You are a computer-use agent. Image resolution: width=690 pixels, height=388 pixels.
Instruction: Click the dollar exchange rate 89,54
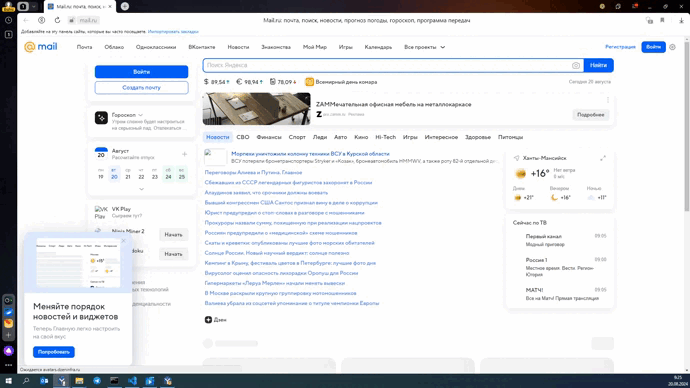click(217, 82)
